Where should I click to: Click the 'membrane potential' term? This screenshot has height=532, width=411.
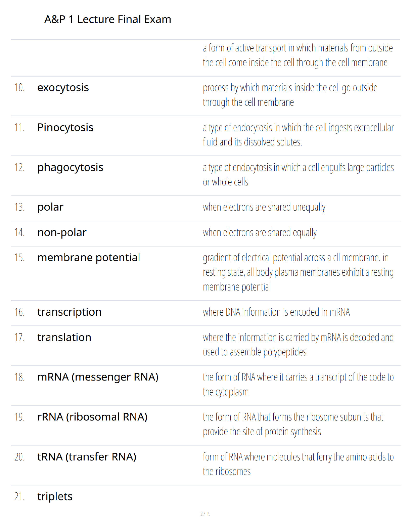click(89, 258)
